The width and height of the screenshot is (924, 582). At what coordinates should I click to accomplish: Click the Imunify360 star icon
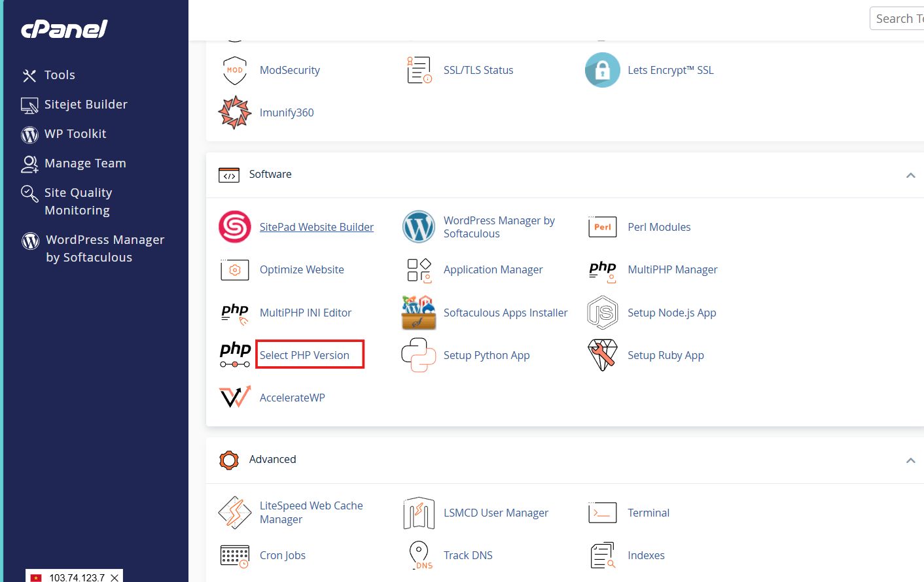tap(235, 112)
